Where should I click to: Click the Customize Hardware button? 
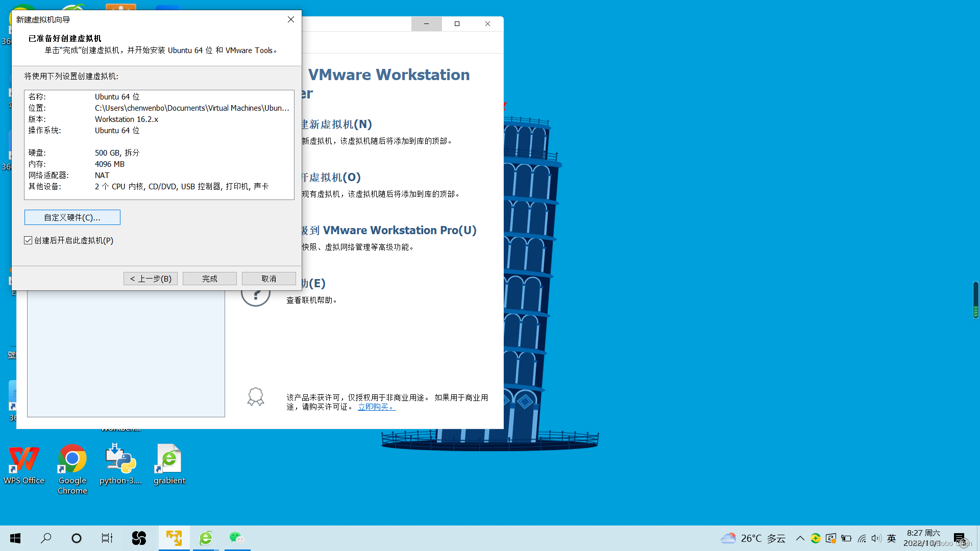point(72,217)
